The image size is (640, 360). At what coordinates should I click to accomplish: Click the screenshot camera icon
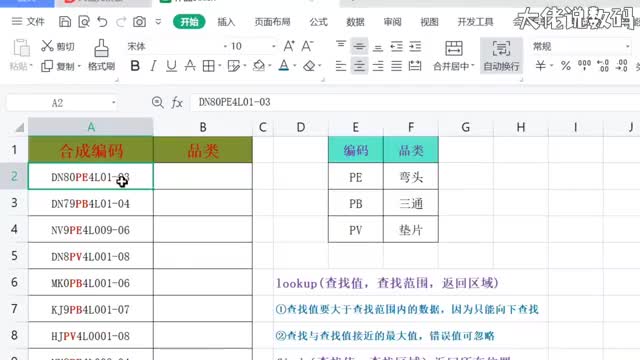139,22
